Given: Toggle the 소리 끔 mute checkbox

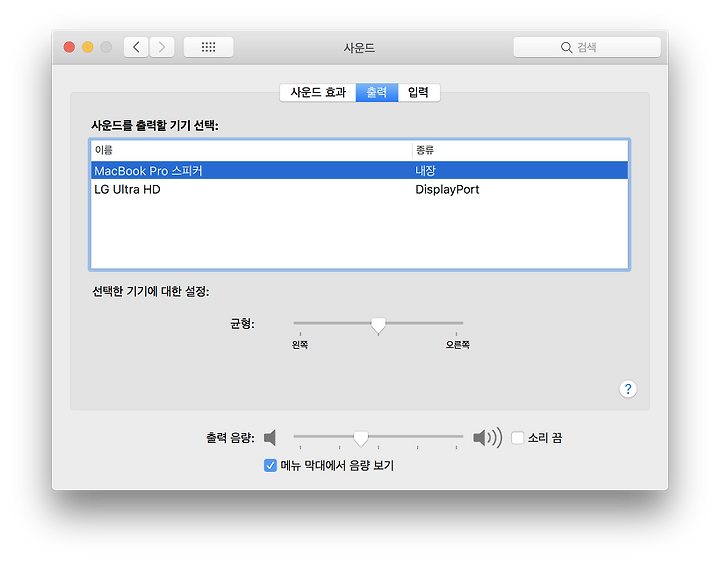Looking at the screenshot, I should click(518, 438).
